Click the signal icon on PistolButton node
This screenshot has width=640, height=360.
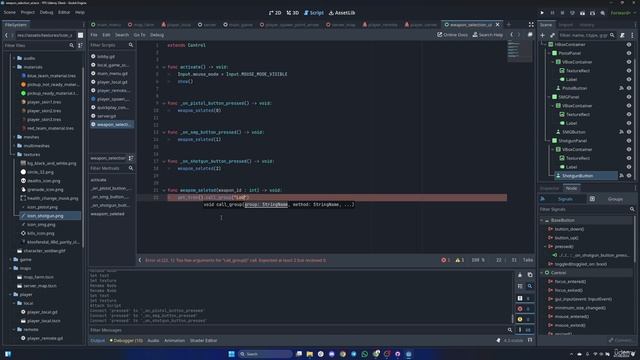[621, 88]
